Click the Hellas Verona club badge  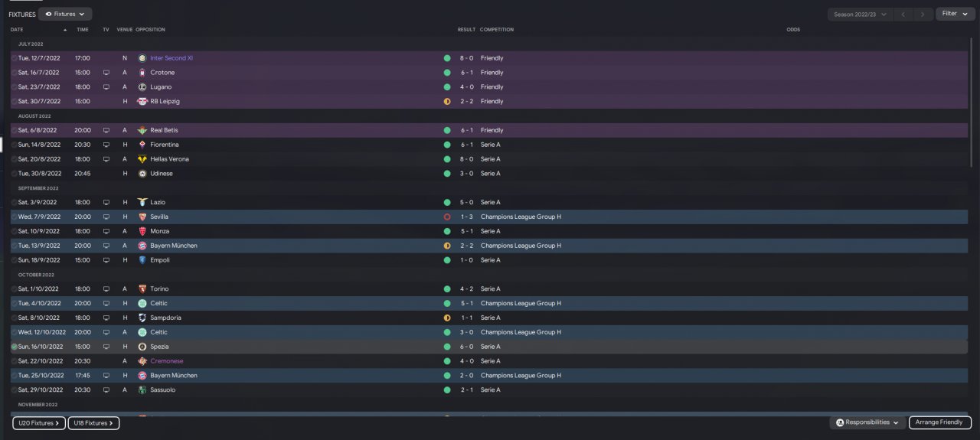pyautogui.click(x=142, y=159)
